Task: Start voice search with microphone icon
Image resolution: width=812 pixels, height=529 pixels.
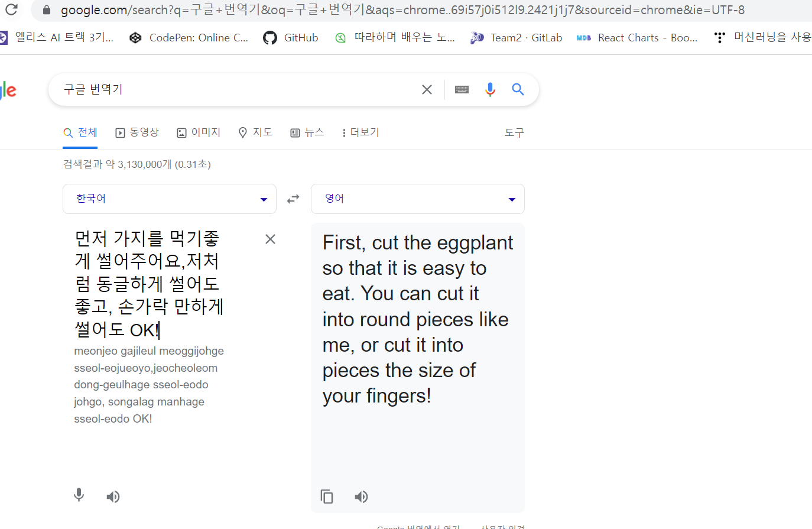Action: click(x=490, y=89)
